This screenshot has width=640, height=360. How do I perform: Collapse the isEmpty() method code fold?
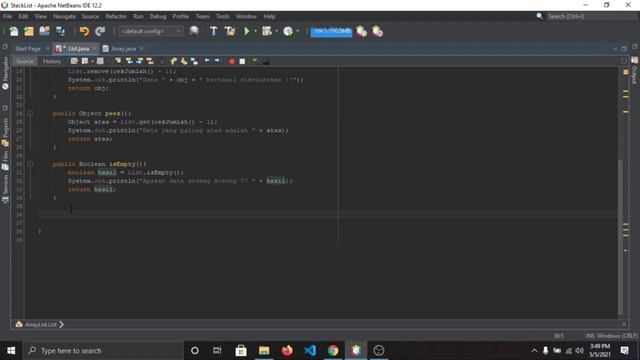click(30, 164)
